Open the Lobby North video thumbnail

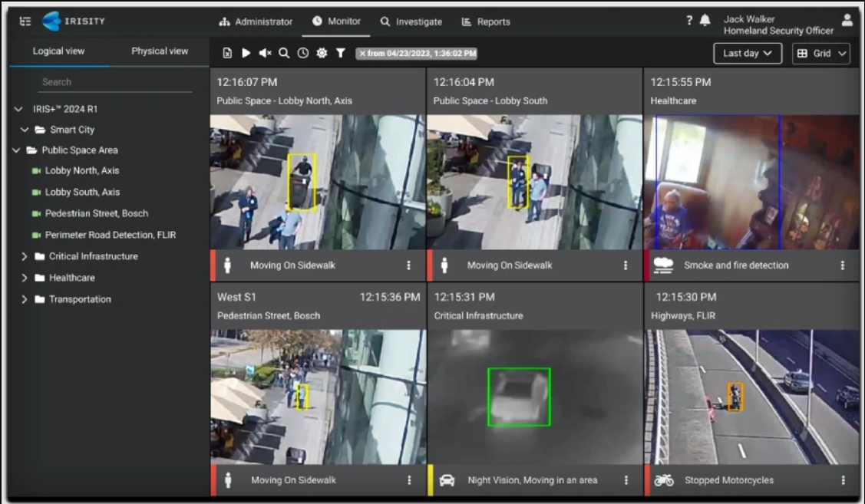pyautogui.click(x=318, y=182)
